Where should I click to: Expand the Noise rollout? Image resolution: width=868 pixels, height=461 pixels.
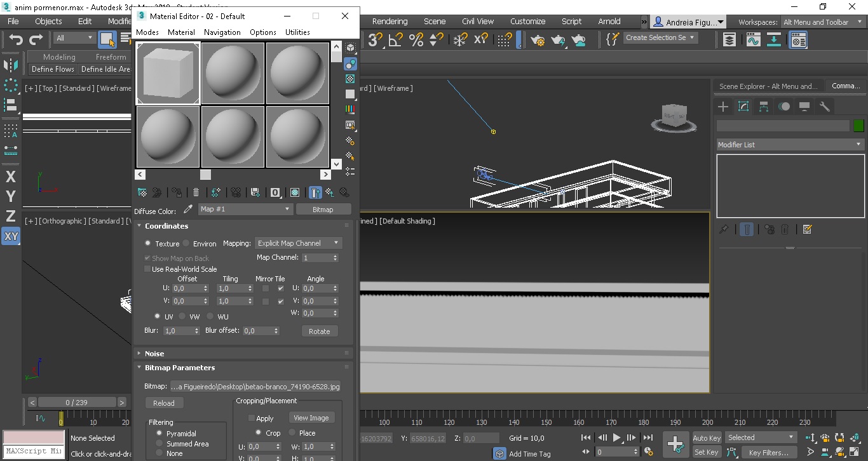tap(154, 354)
